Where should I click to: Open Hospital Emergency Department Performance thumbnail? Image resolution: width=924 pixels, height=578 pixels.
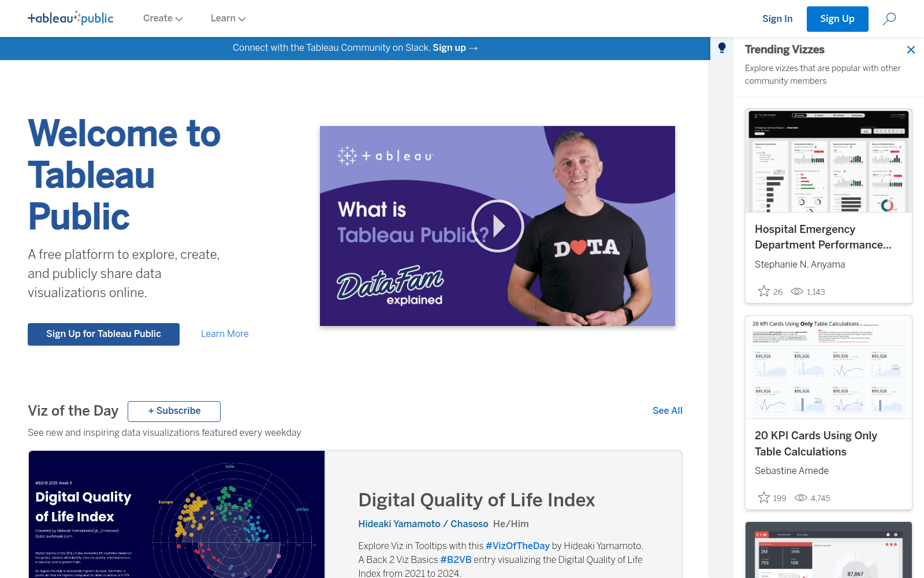click(x=828, y=161)
